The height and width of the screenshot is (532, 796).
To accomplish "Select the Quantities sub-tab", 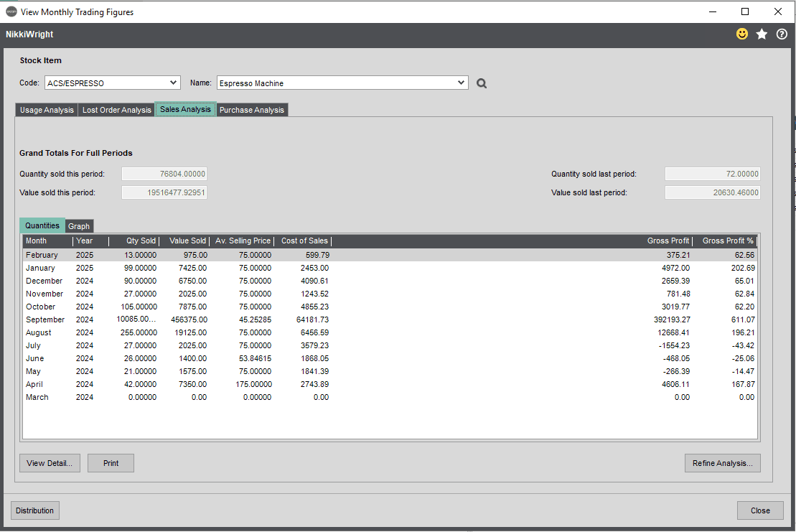I will [x=42, y=225].
